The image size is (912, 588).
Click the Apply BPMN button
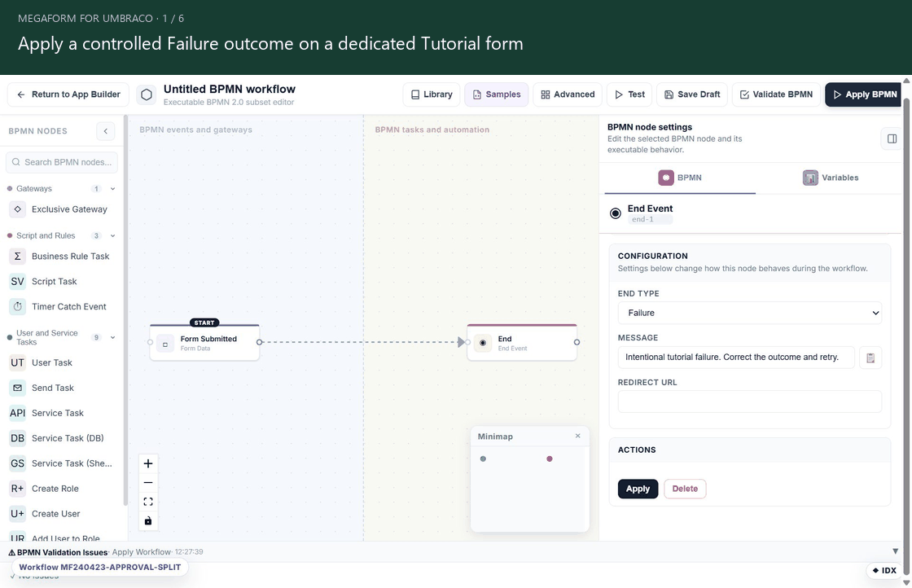coord(864,94)
